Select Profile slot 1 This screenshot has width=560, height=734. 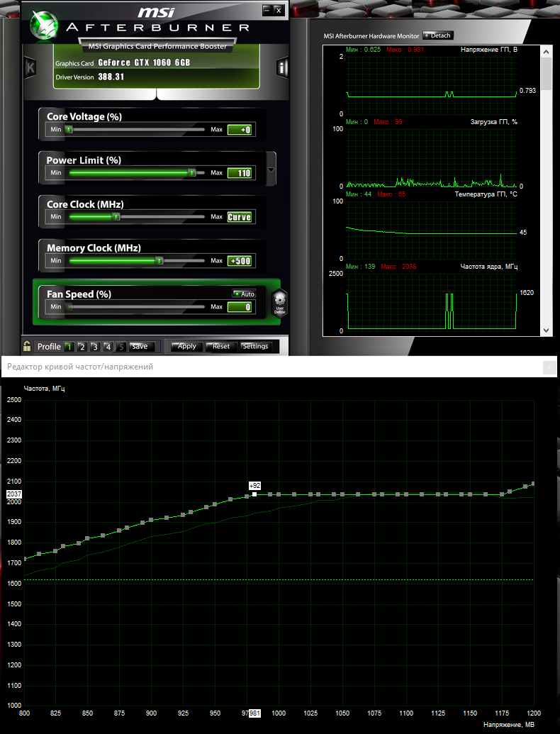click(69, 346)
